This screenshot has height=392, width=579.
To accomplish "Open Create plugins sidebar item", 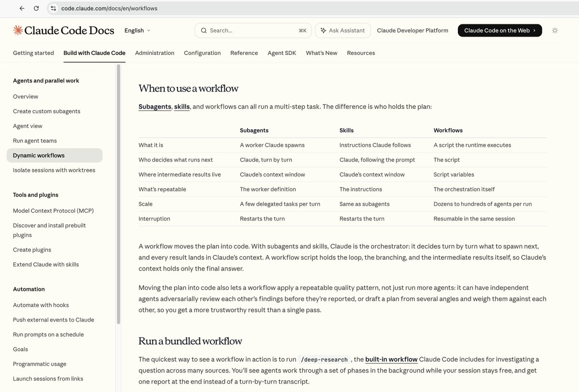I will tap(32, 250).
